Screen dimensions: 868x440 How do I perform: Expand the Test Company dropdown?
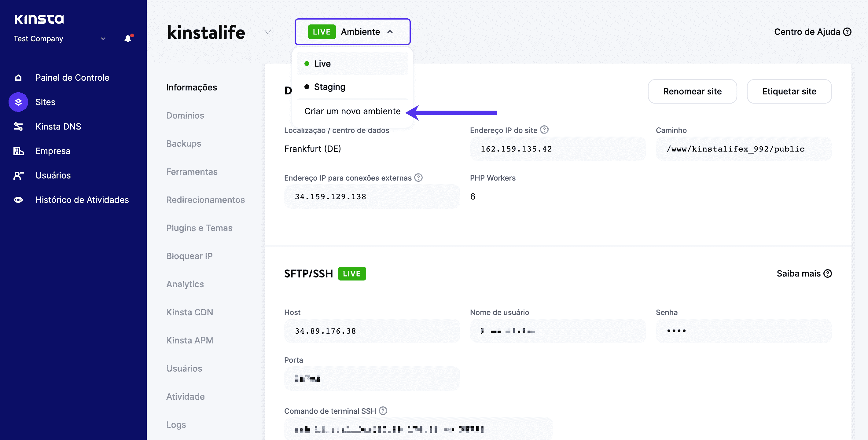[x=103, y=39]
